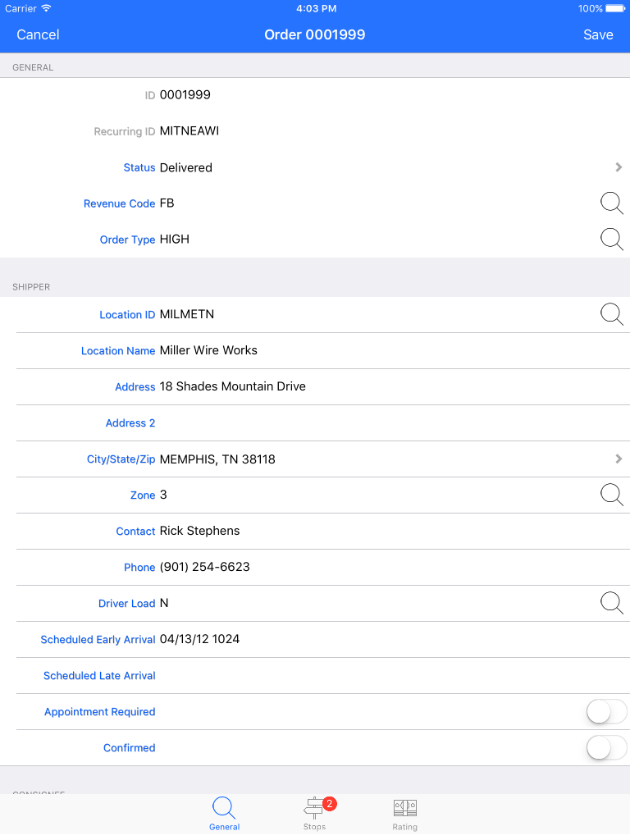Tap the red badge on Stops
630x840 pixels.
tap(330, 804)
